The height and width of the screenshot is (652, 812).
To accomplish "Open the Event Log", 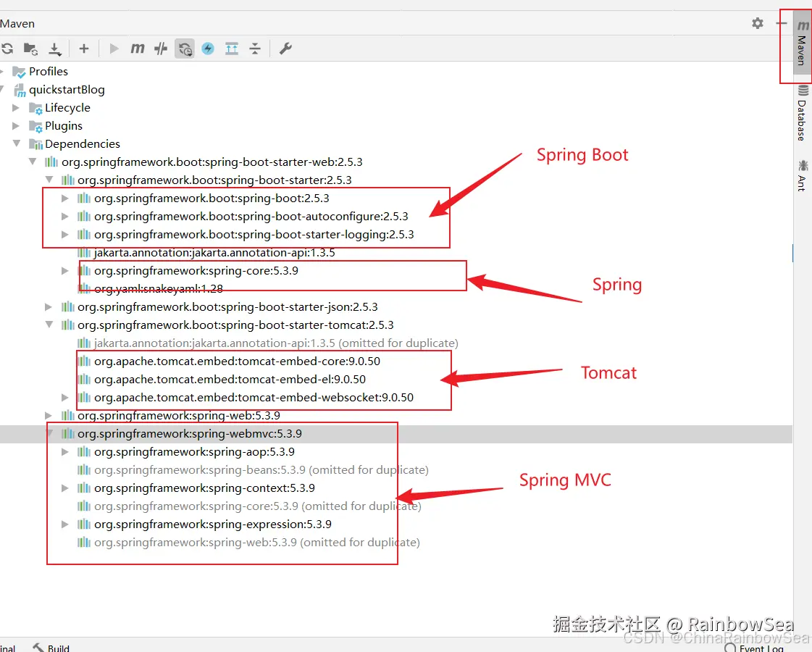I will click(754, 648).
